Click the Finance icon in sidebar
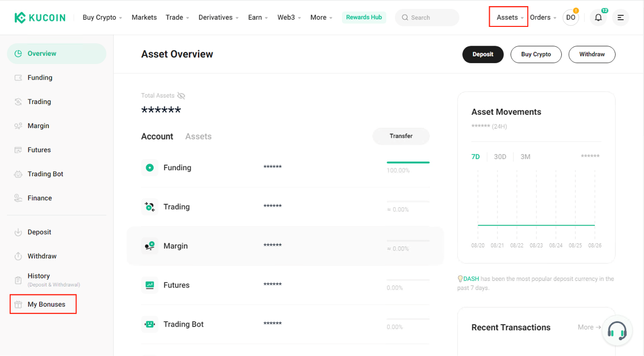 [18, 198]
